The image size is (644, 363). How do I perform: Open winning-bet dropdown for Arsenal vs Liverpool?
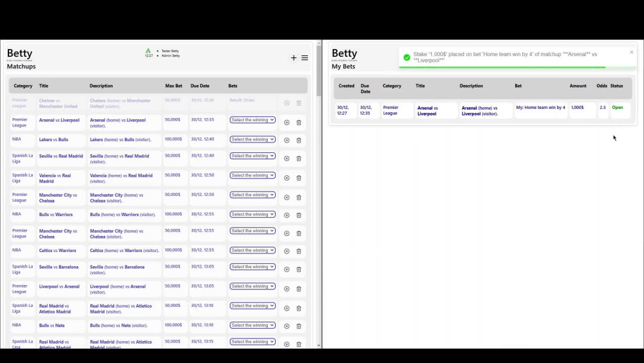click(252, 120)
